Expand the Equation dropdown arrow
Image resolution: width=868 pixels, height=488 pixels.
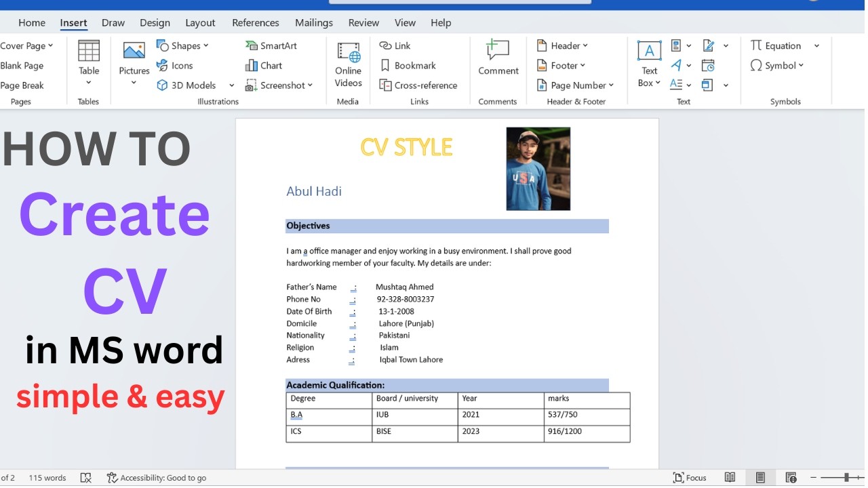(816, 45)
